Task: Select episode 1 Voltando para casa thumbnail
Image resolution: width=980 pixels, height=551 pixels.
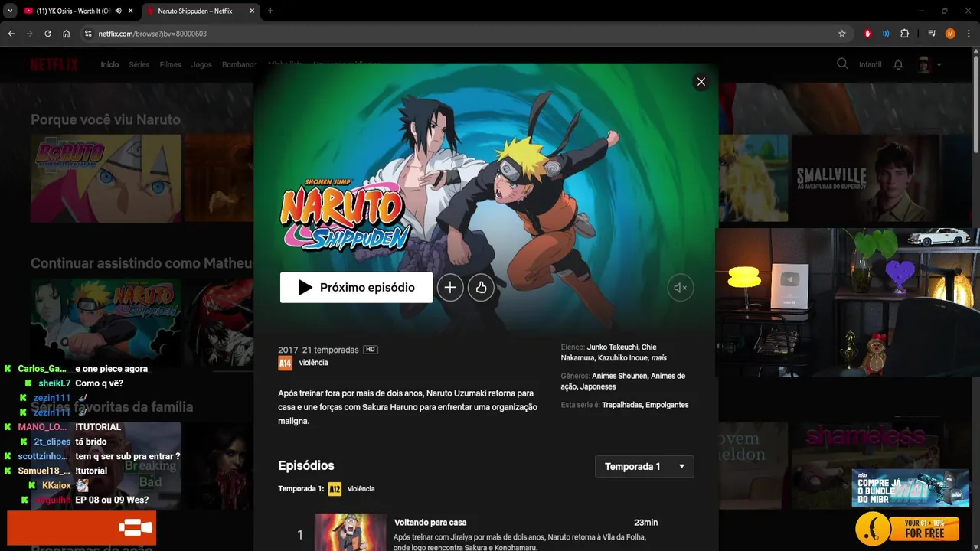Action: 351,533
